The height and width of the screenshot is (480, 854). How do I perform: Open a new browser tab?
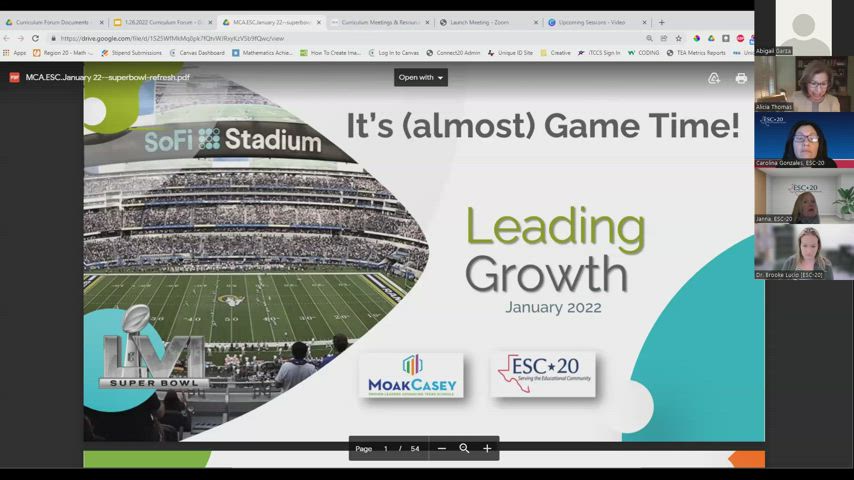tap(661, 22)
